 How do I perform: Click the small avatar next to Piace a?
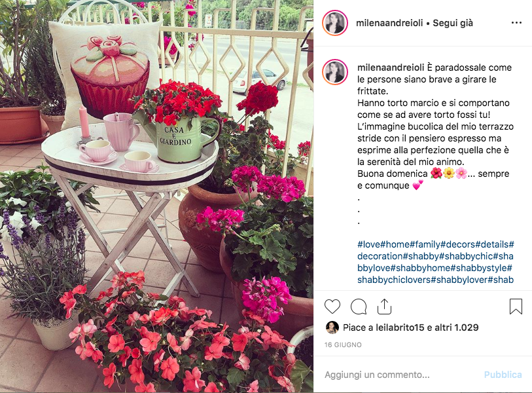[332, 327]
